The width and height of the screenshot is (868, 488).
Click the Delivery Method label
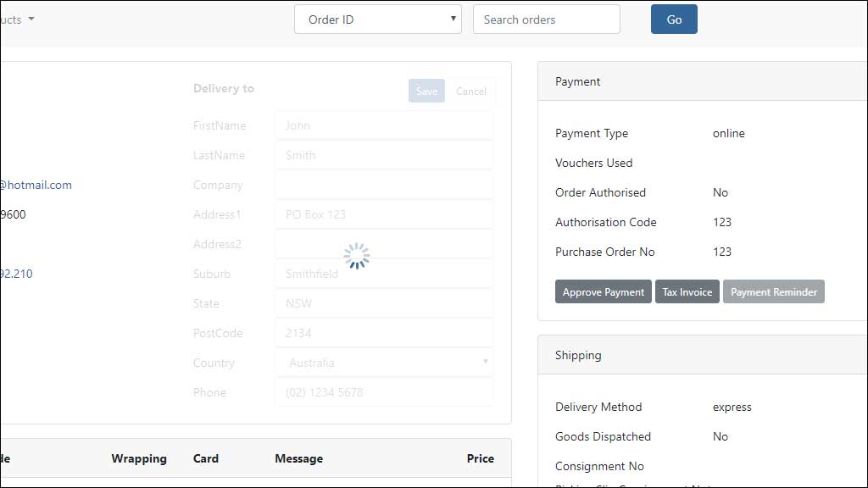point(598,408)
